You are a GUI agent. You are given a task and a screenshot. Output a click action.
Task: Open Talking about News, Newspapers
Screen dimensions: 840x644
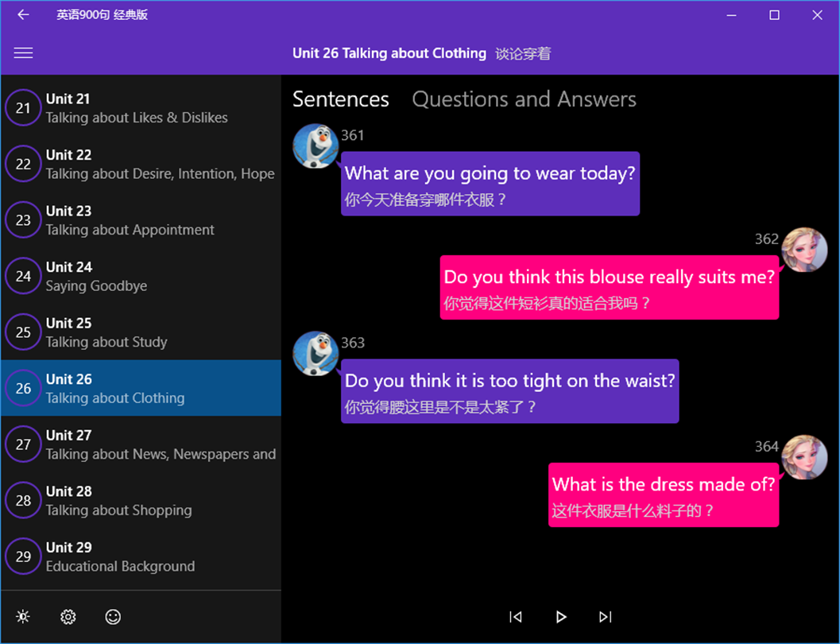(141, 444)
